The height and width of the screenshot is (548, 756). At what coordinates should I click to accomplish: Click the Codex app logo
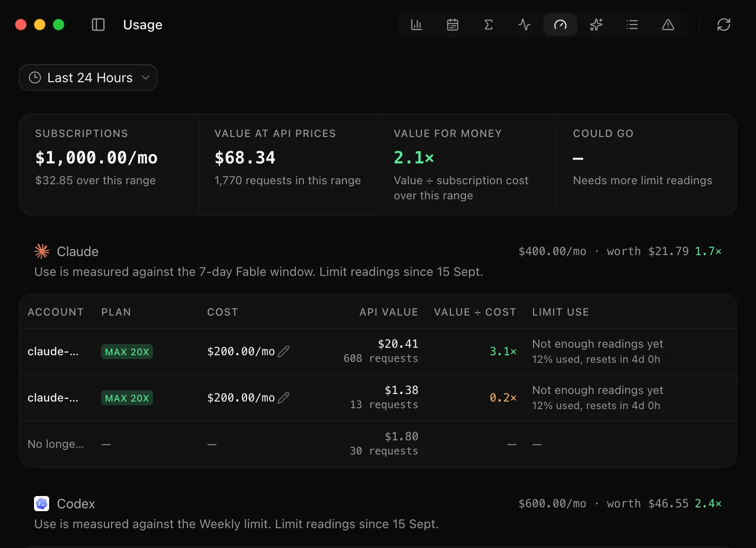pos(42,504)
